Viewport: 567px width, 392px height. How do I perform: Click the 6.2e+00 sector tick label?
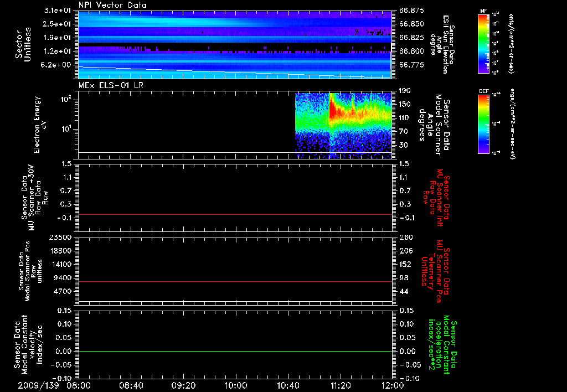[x=57, y=65]
